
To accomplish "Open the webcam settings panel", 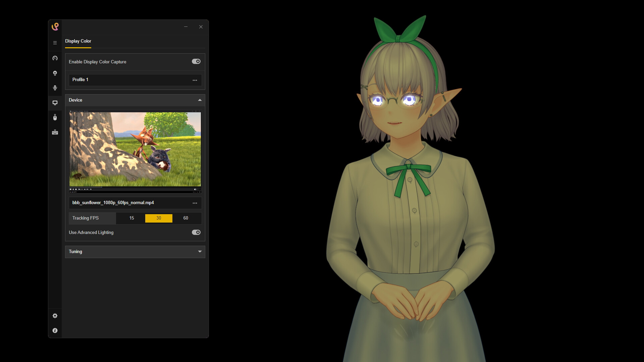I will pyautogui.click(x=55, y=73).
